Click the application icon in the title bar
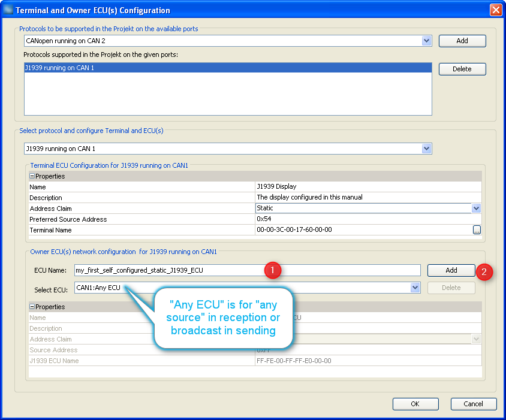 8,10
